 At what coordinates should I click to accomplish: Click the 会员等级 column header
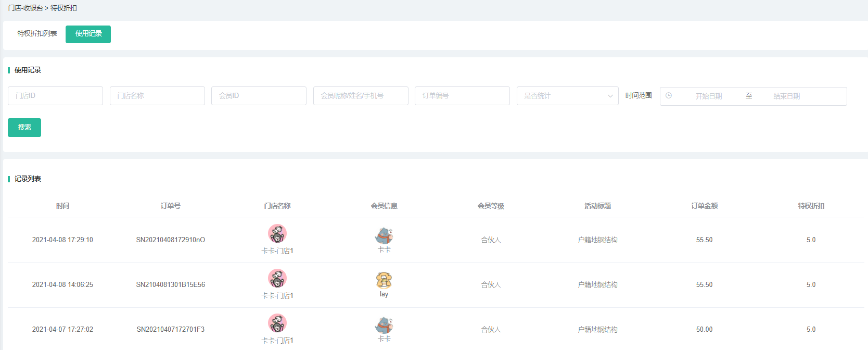491,206
